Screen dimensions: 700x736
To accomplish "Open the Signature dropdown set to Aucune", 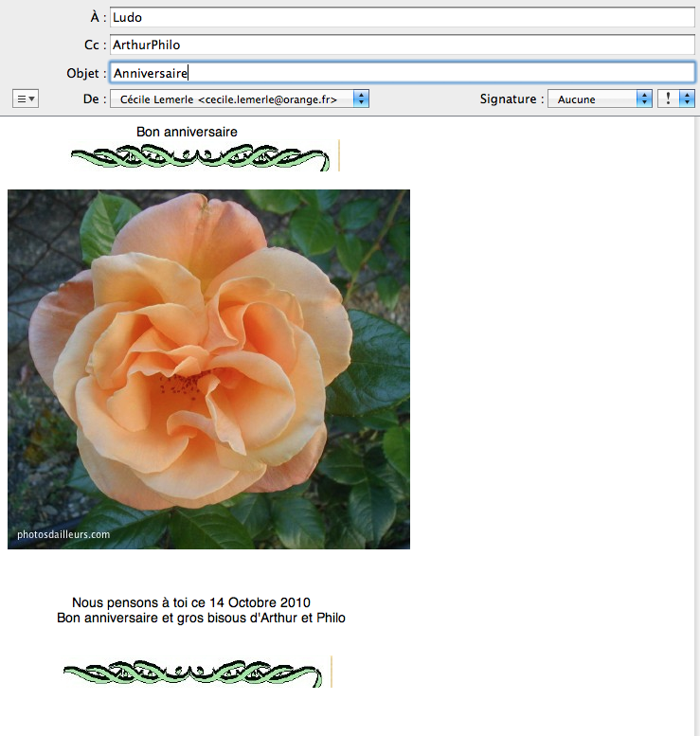I will (600, 99).
